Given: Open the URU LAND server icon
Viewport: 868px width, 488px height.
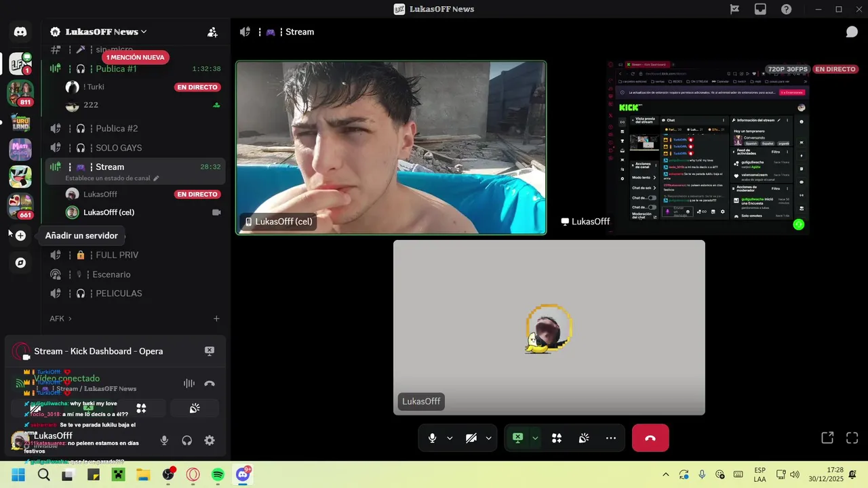Looking at the screenshot, I should pyautogui.click(x=20, y=123).
